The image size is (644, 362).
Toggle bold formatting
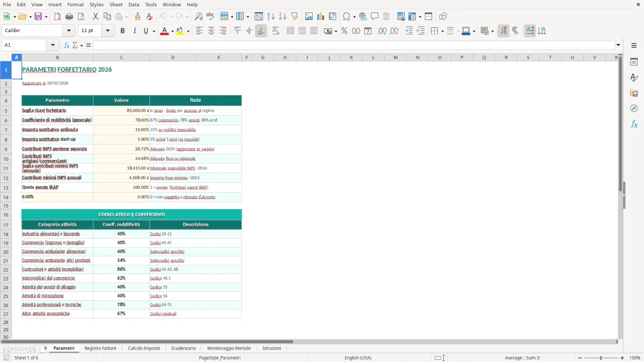pos(122,31)
